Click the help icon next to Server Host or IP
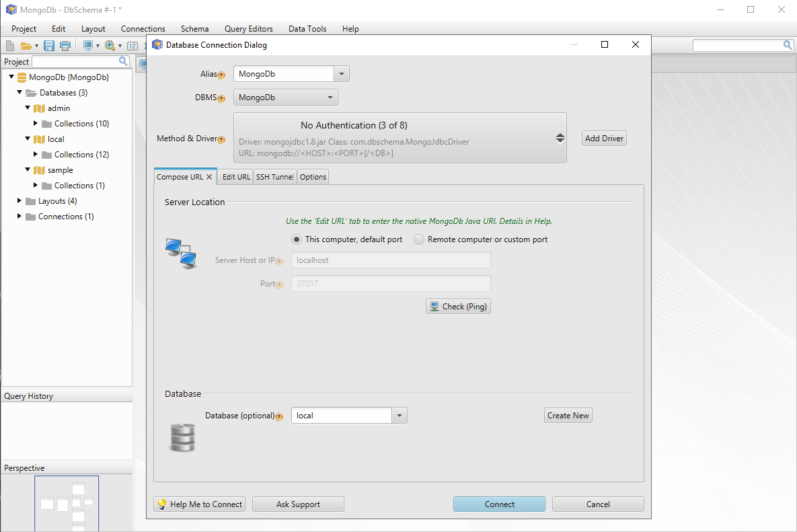The height and width of the screenshot is (532, 797). pyautogui.click(x=279, y=261)
